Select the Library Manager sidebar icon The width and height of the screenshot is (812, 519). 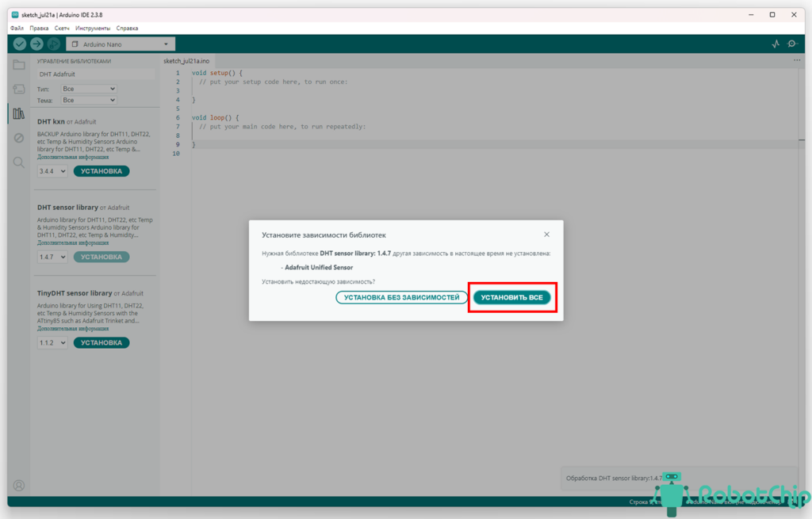(x=19, y=113)
